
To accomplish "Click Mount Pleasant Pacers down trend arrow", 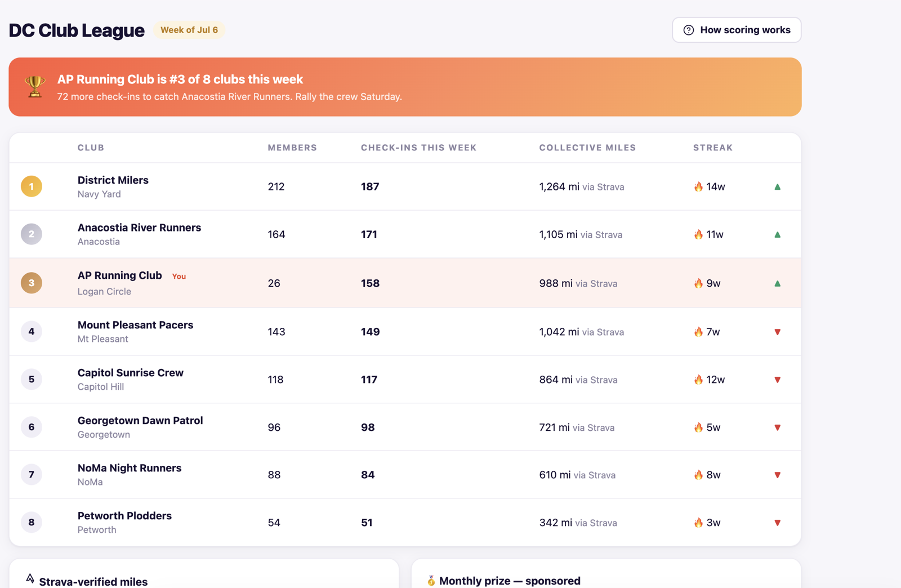I will pos(777,332).
